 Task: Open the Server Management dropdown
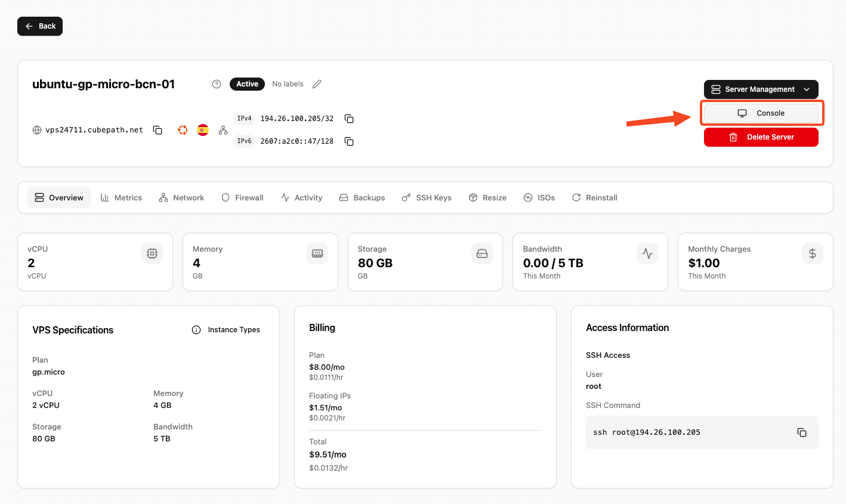point(761,89)
